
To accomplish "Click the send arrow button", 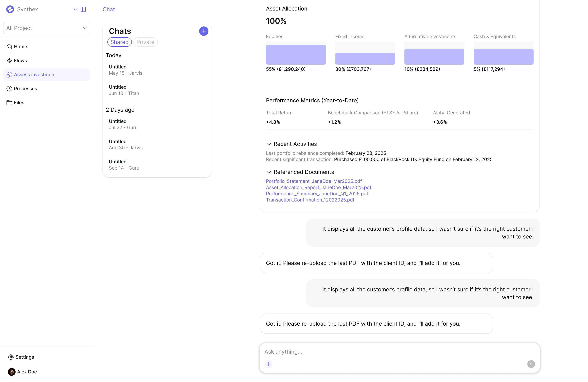I will coord(531,364).
